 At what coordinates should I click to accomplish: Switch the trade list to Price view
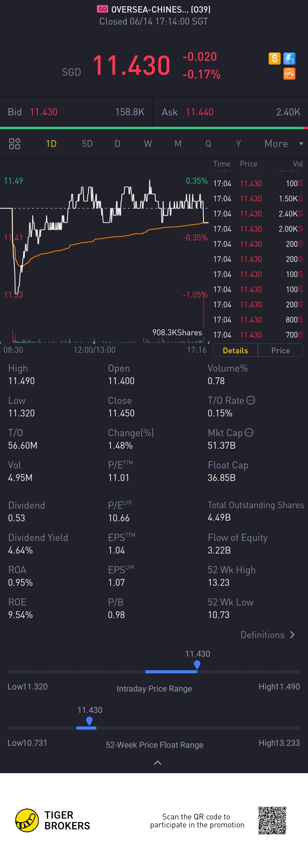pos(280,350)
